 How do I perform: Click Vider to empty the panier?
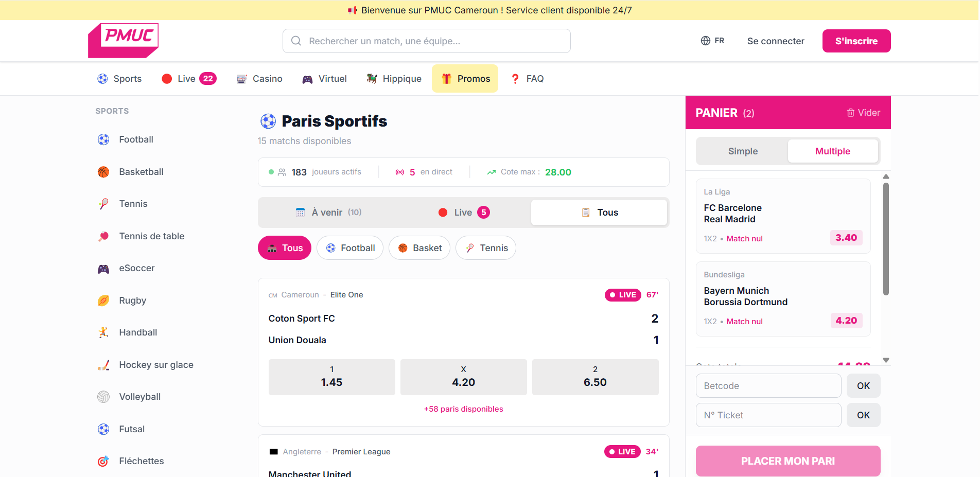point(864,113)
